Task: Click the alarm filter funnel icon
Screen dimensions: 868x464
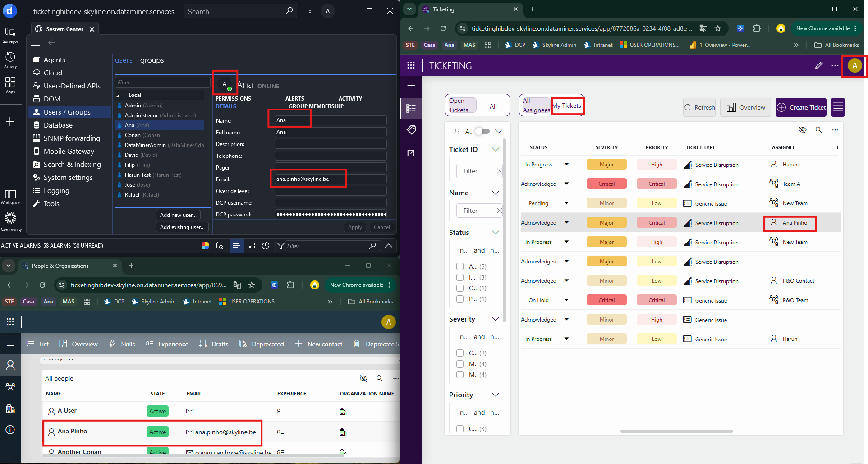Action: (x=280, y=246)
